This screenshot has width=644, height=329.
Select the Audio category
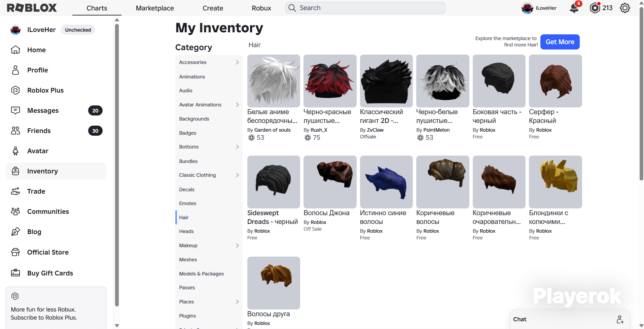(x=209, y=91)
